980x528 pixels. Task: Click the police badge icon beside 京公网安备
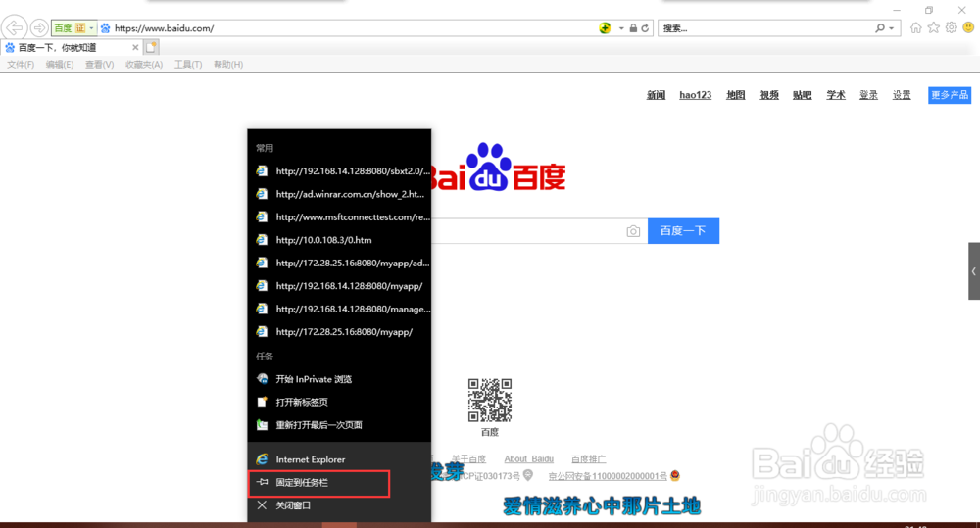click(675, 475)
